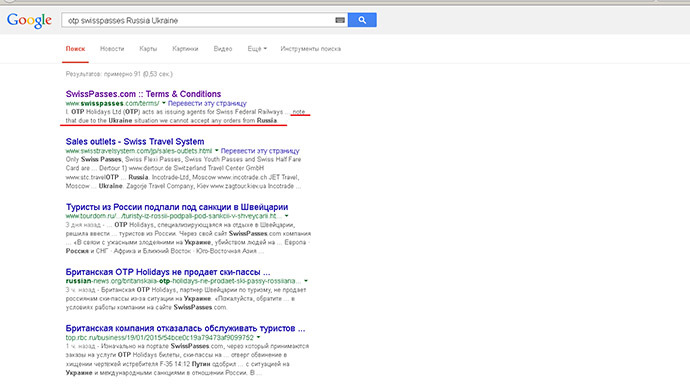Click Перевести эту страницу under Sales outlets result
This screenshot has height=388, width=690.
click(260, 151)
